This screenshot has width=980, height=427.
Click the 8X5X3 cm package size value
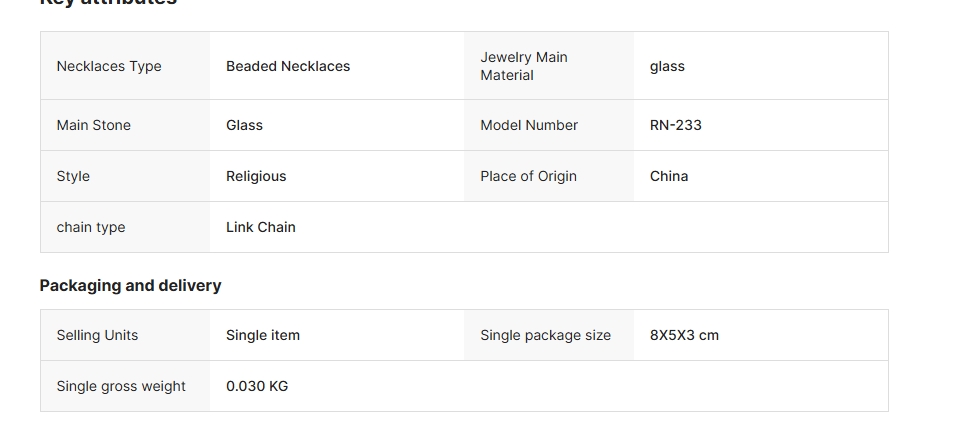point(684,335)
